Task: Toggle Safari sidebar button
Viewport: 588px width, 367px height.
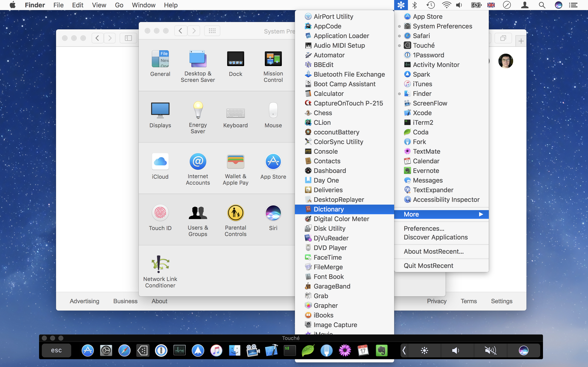Action: click(128, 38)
